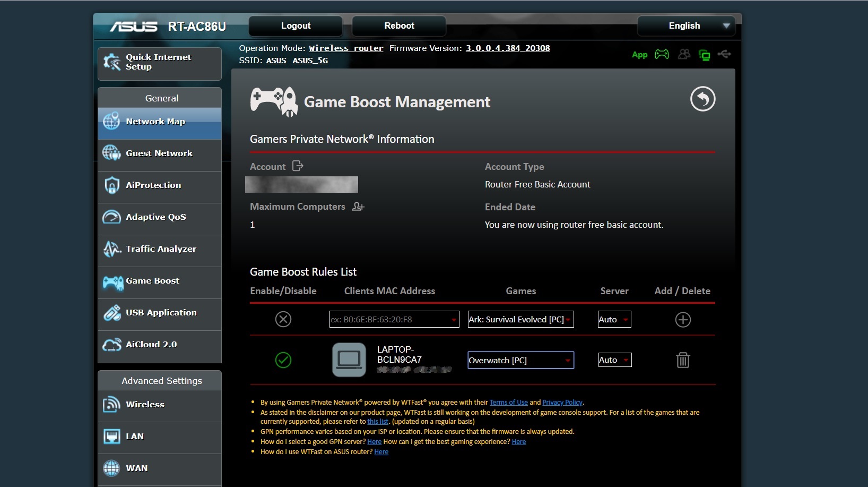Viewport: 868px width, 487px height.
Task: Click the LAPTOP-BCLN9CA7 client name
Action: coord(400,355)
